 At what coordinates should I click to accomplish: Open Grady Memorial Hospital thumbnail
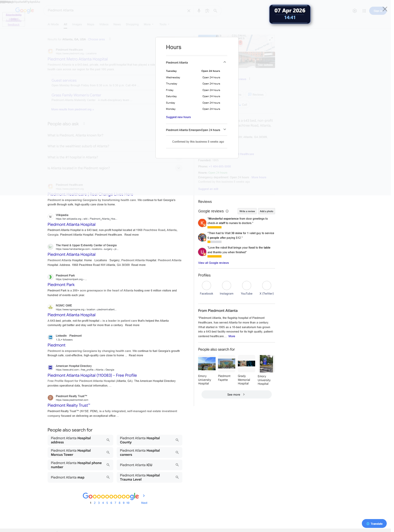click(x=246, y=364)
